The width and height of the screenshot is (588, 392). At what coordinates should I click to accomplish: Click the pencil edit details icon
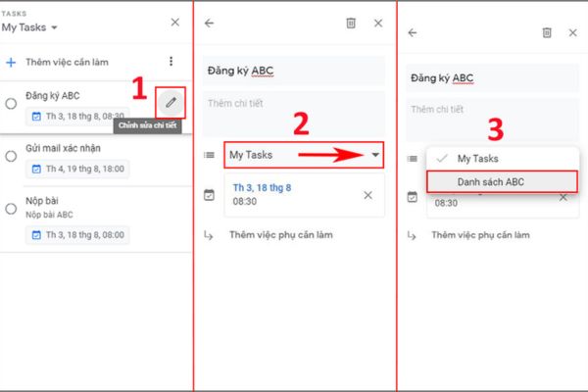click(171, 102)
